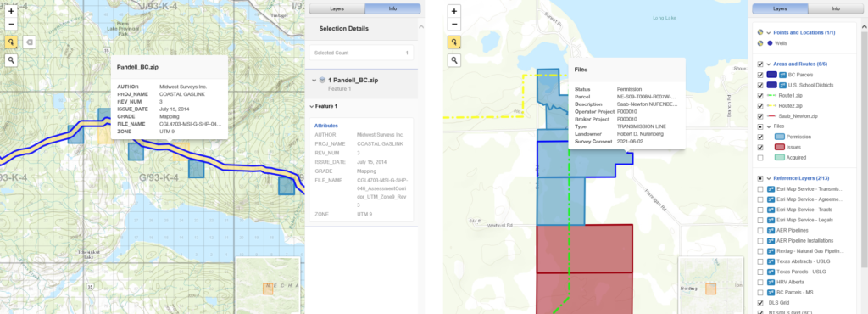868x314 pixels.
Task: Collapse the Selection Details panel chevron
Action: (420, 26)
